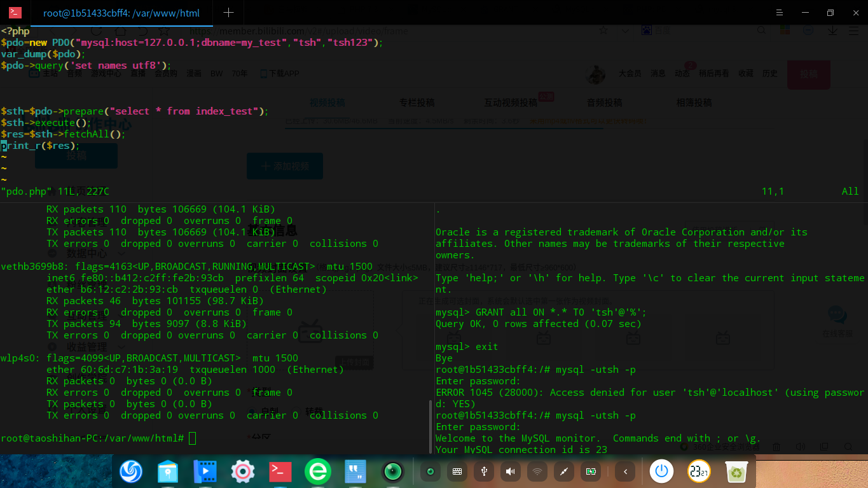868x488 pixels.
Task: Click the $res=$sth->fetchAll(); line
Action: coord(63,134)
